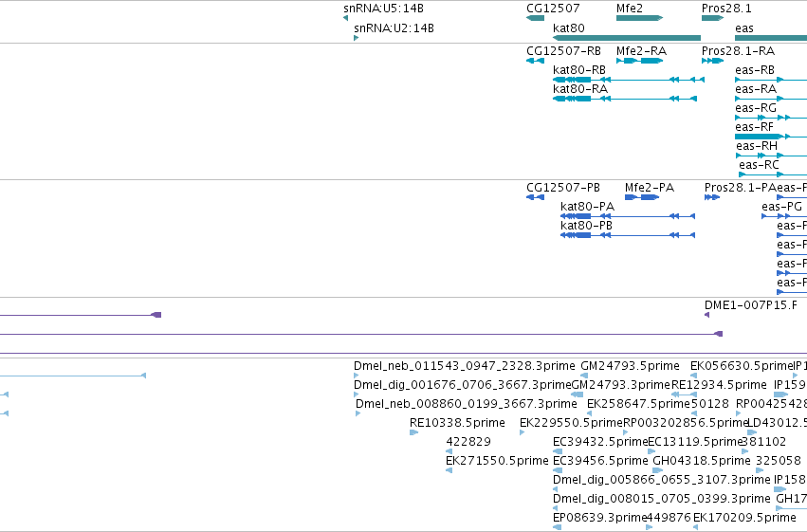Click Dmel_neb_011543_0947_2328.3prime EST
The width and height of the screenshot is (807, 532).
357,376
